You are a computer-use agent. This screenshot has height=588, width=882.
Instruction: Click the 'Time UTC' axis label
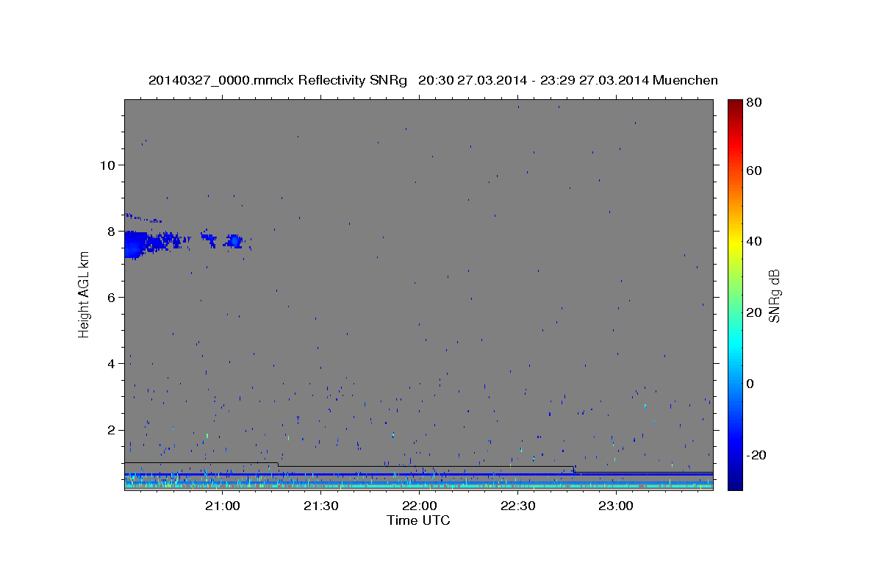point(418,520)
